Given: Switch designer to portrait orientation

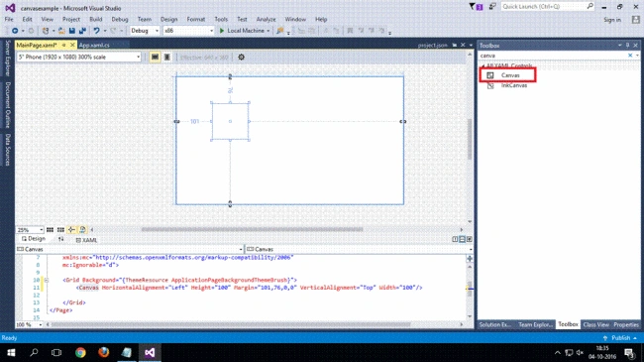Looking at the screenshot, I should (167, 58).
